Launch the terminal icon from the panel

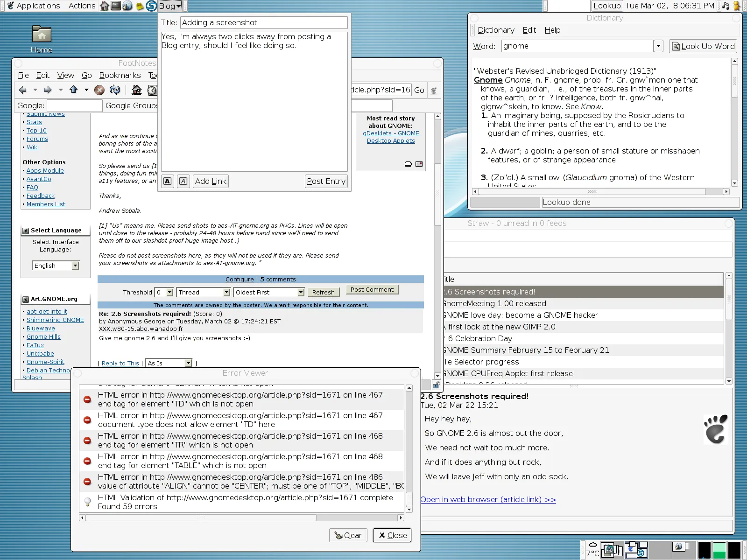click(x=116, y=6)
